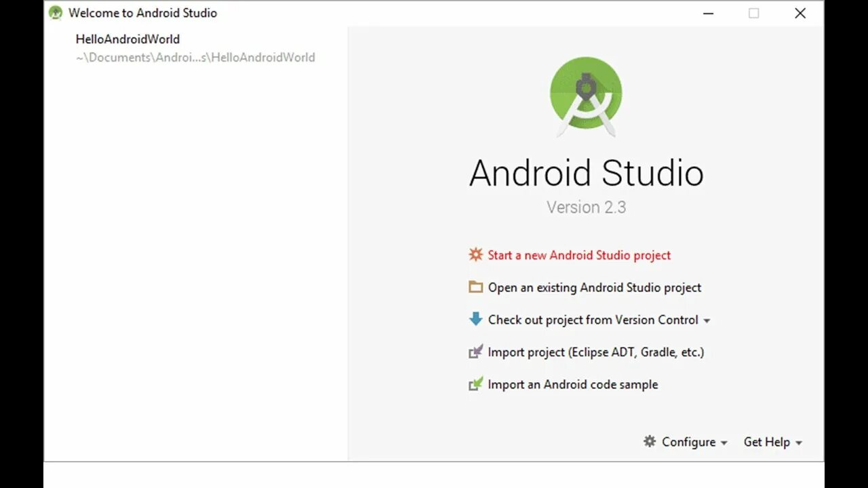868x488 pixels.
Task: Click the HelloAndroidWorld project path text
Action: pyautogui.click(x=195, y=58)
